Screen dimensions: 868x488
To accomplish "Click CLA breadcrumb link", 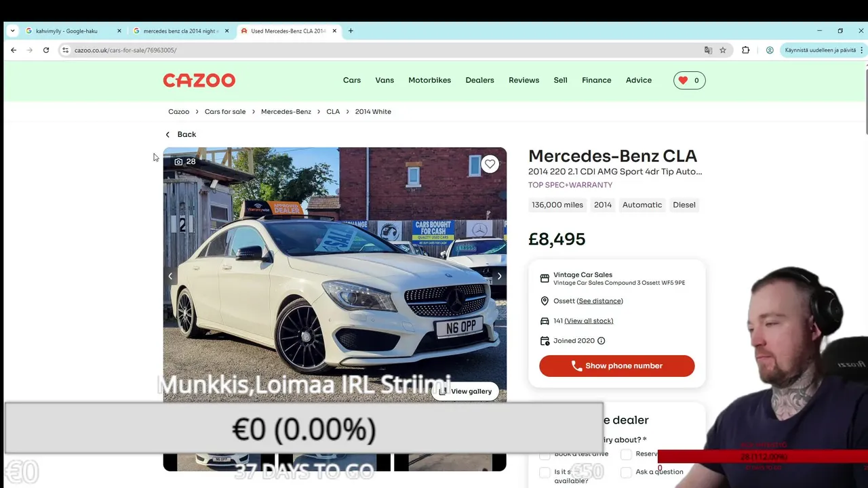I will pos(333,111).
